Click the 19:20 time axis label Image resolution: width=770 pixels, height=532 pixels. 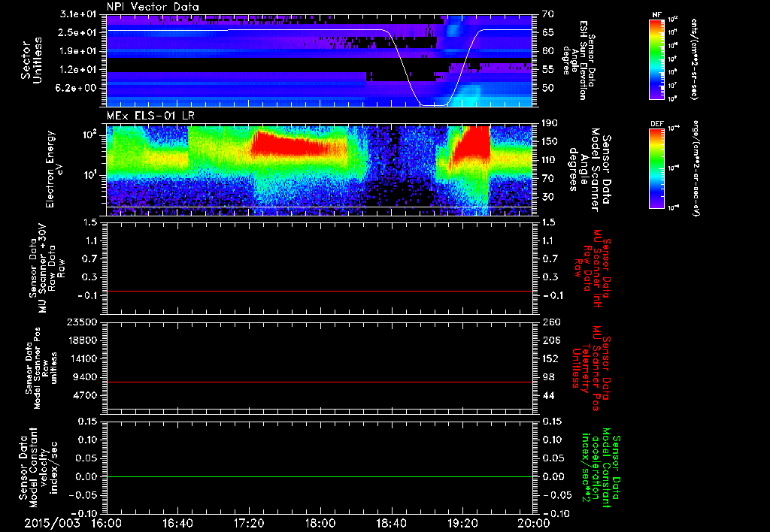coord(462,523)
